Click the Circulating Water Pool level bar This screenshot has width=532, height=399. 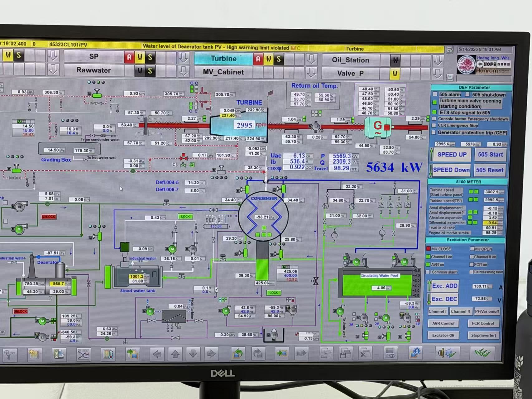coord(377,285)
